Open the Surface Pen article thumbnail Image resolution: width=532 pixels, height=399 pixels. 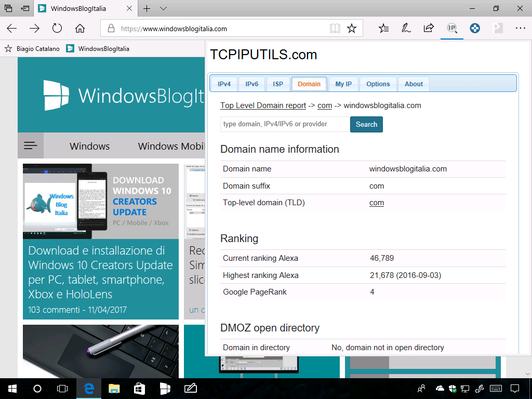[101, 351]
